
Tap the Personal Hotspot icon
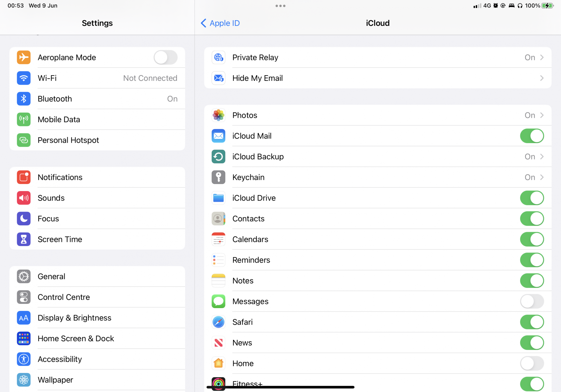pos(24,140)
